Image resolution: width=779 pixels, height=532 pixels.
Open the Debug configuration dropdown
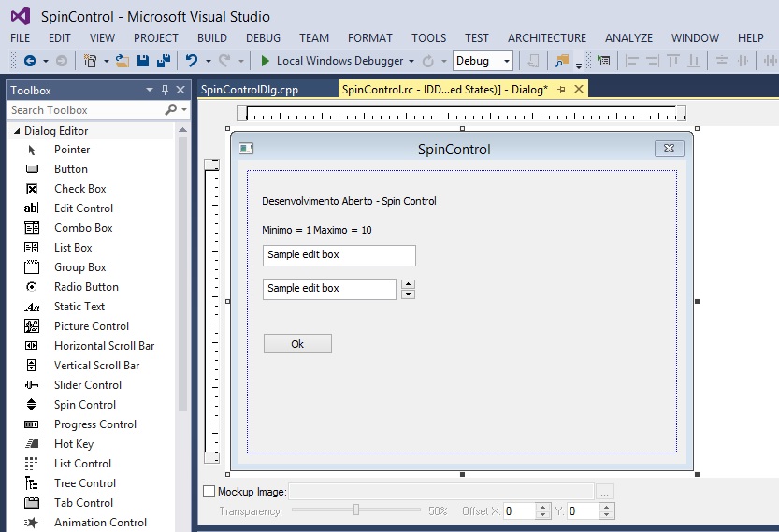tap(483, 61)
